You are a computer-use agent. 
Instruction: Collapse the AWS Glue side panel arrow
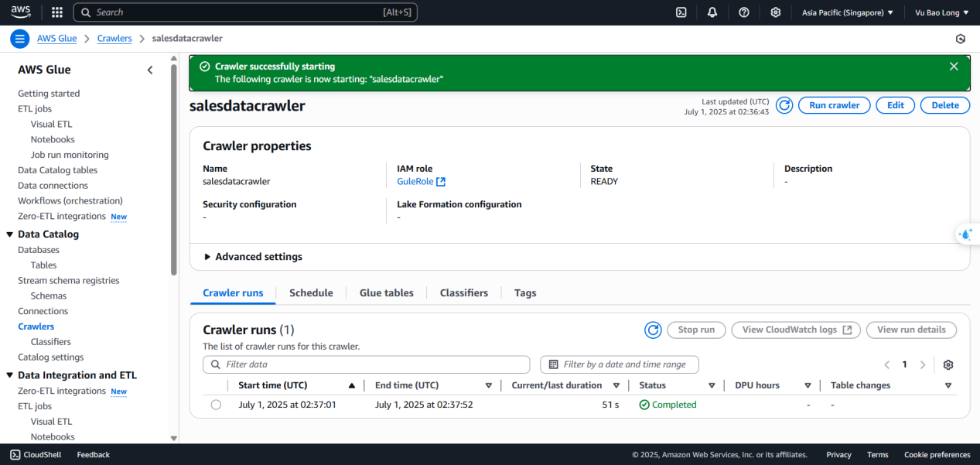tap(150, 70)
